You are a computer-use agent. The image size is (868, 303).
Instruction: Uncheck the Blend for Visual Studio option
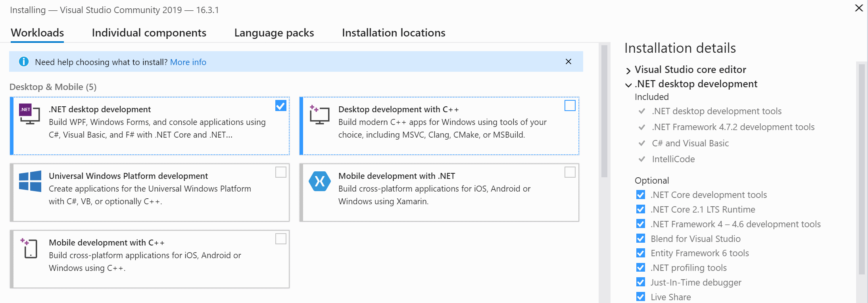[640, 239]
